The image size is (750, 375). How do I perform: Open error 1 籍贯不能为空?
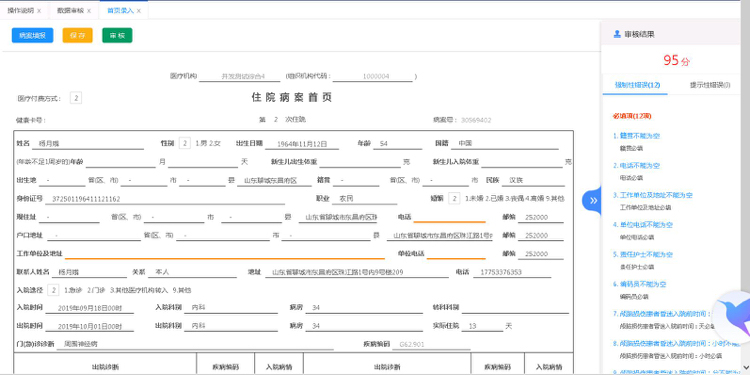pos(637,136)
